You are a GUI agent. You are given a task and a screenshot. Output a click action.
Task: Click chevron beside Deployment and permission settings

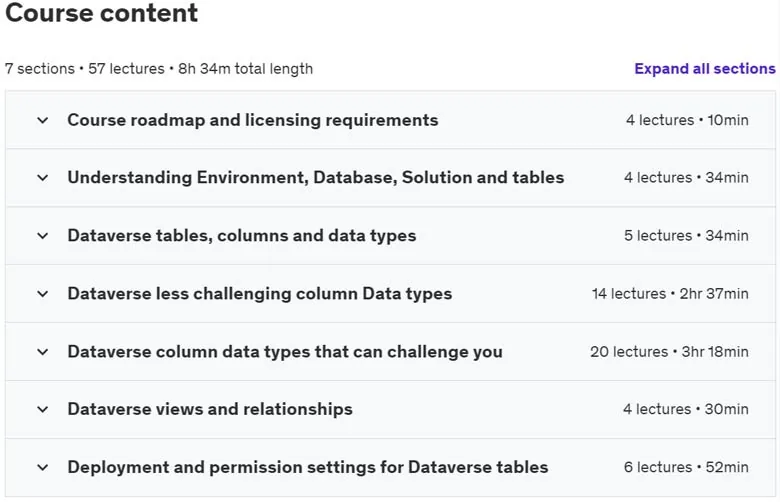(43, 468)
